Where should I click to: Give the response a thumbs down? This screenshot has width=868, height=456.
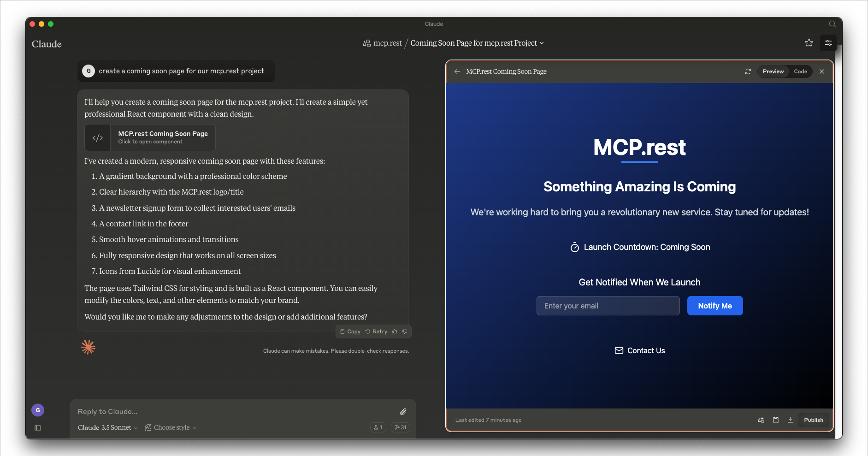pyautogui.click(x=405, y=332)
